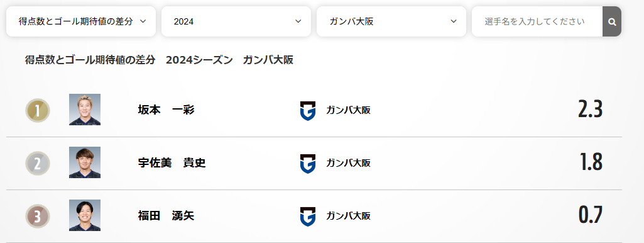Open the ガンバ大阪 team dropdown
This screenshot has width=644, height=243.
click(x=391, y=21)
